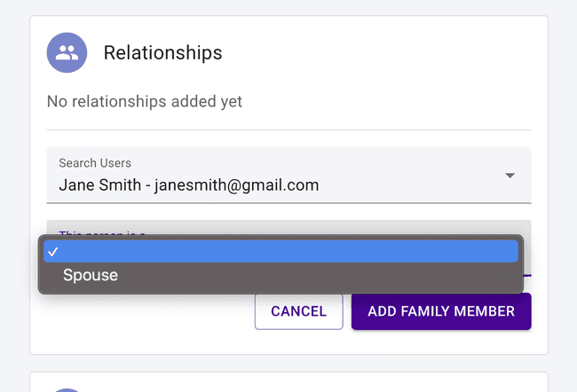Click the Search Users label

(95, 163)
